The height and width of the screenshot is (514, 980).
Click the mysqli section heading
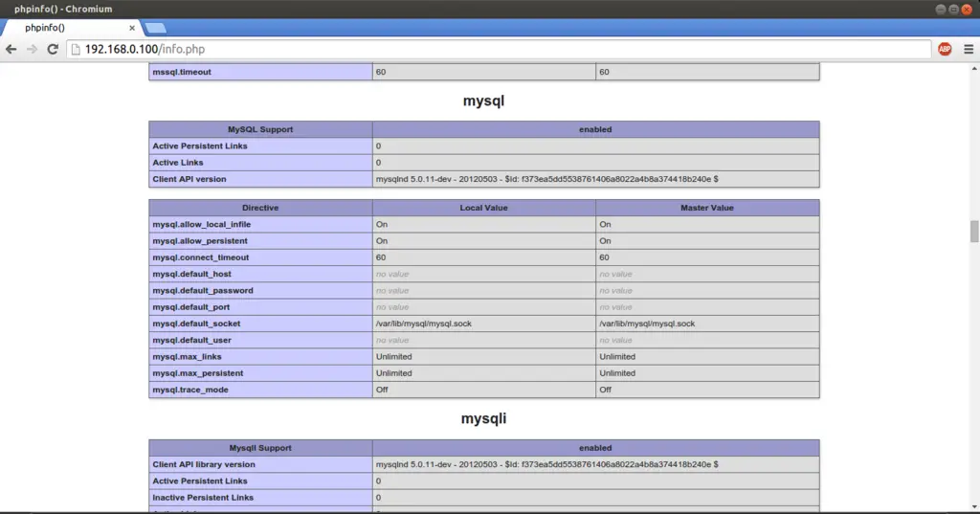(483, 418)
